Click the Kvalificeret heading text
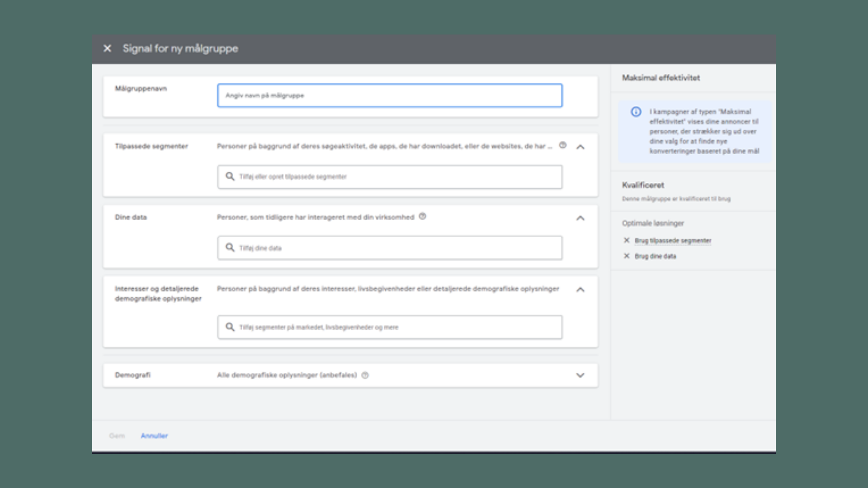This screenshot has height=488, width=868. pyautogui.click(x=643, y=185)
